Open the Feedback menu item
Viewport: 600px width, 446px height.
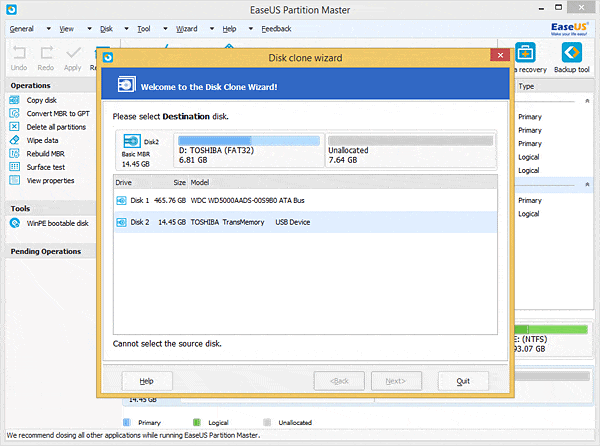click(x=276, y=29)
